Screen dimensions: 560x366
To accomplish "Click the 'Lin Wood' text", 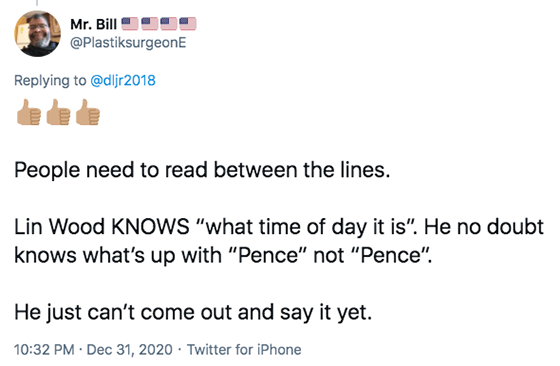I will [59, 226].
